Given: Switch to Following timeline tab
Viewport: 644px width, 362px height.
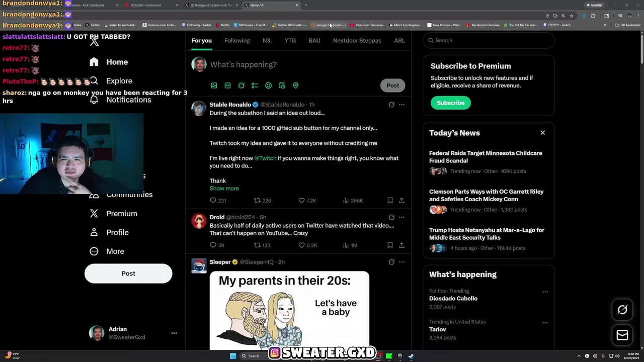Looking at the screenshot, I should pyautogui.click(x=237, y=40).
